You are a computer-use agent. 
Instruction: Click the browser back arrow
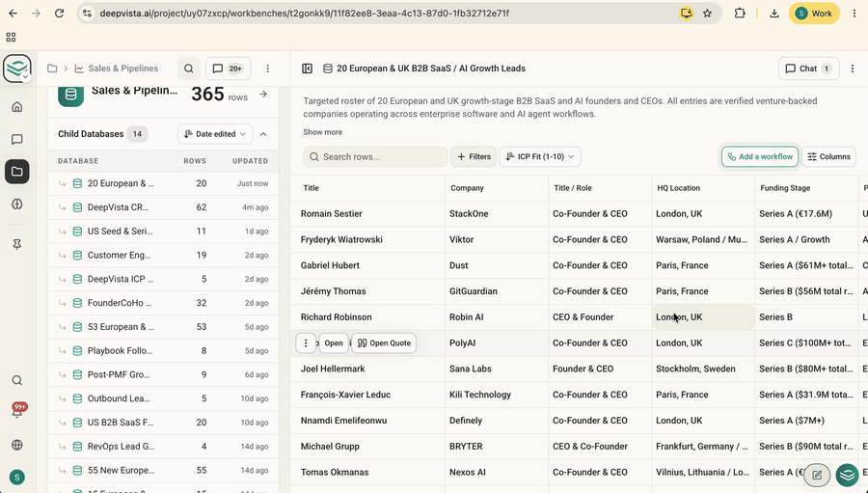tap(14, 14)
